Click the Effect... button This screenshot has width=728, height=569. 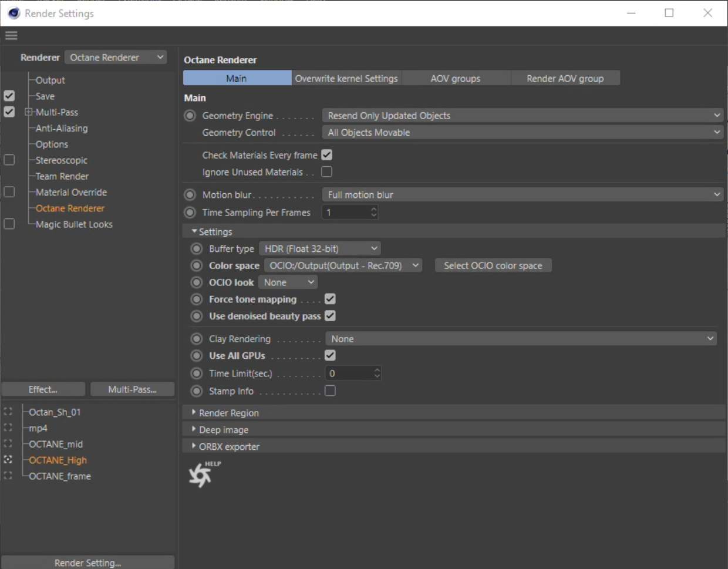tap(43, 389)
